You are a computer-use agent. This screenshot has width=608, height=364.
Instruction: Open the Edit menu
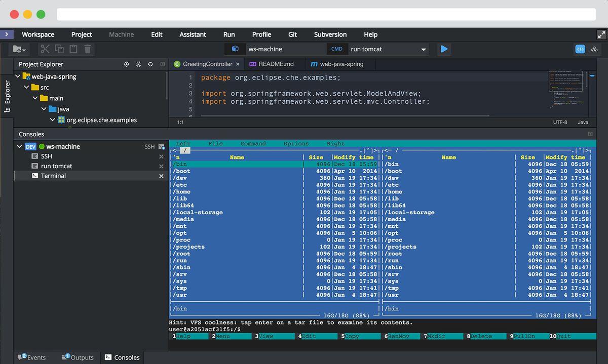[x=157, y=34]
